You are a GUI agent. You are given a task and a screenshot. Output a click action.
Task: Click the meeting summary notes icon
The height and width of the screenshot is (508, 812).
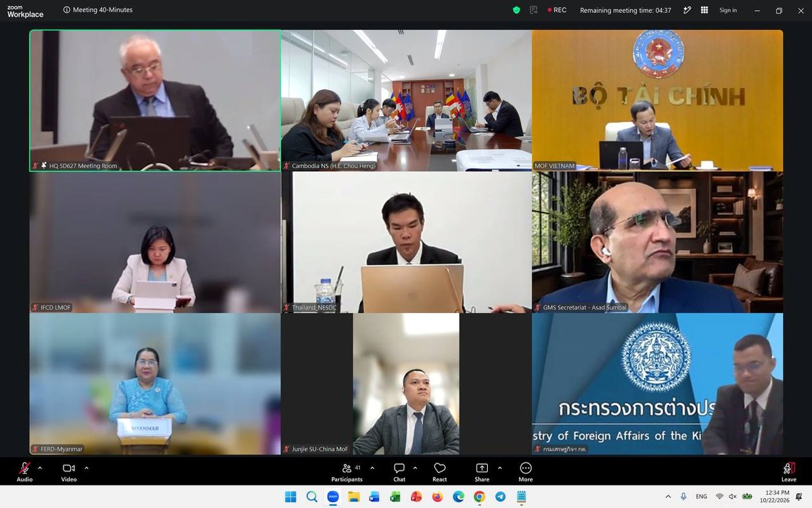534,10
